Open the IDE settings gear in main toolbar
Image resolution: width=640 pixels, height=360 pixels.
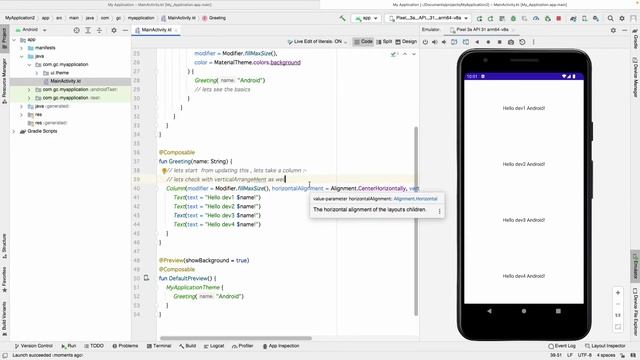[x=622, y=18]
